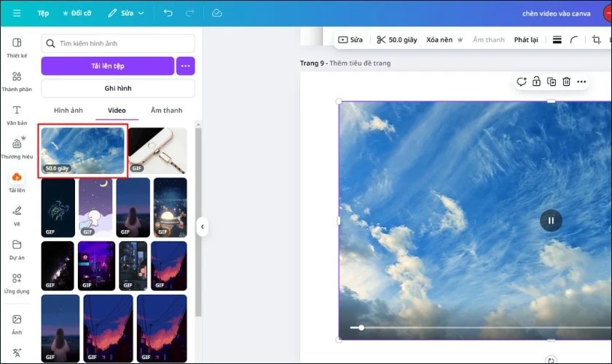Open the Tệp file menu
This screenshot has height=364, width=612.
click(x=43, y=13)
